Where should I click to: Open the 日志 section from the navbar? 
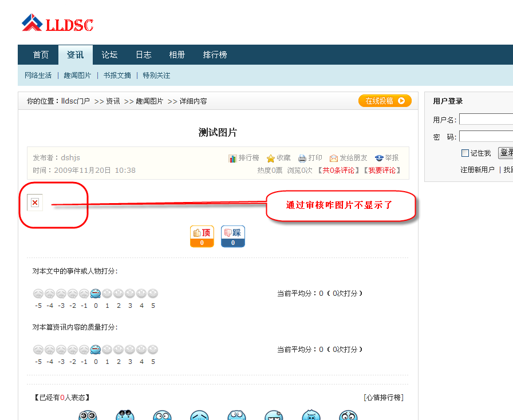pyautogui.click(x=143, y=54)
